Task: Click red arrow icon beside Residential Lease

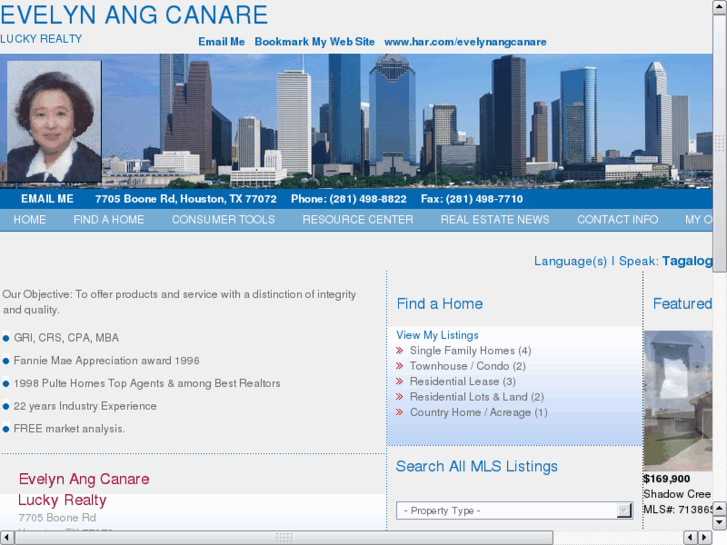Action: click(x=399, y=381)
